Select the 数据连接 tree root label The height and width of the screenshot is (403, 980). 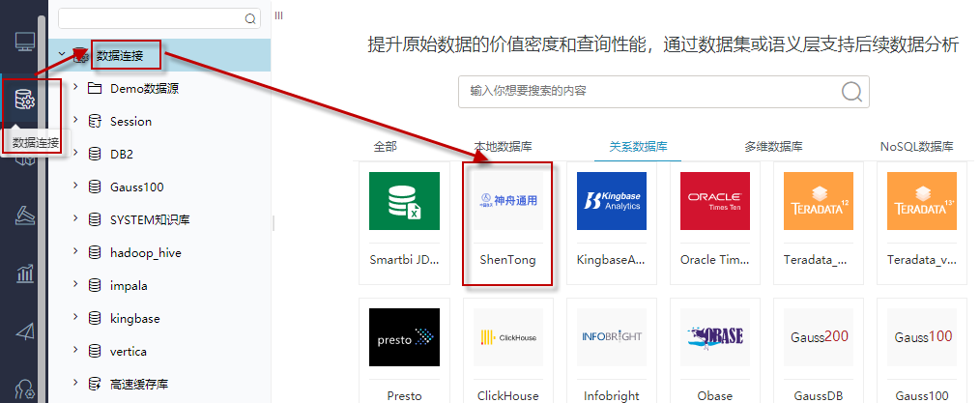click(x=120, y=55)
